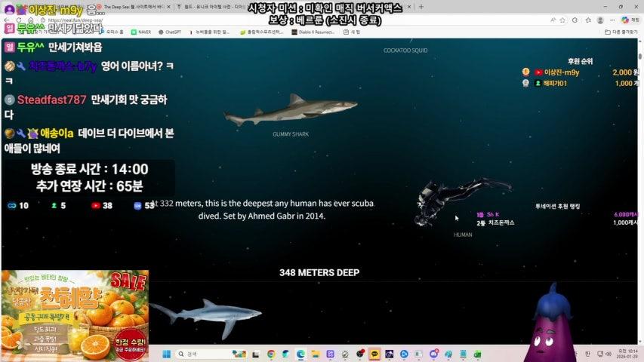Open Microsoft Edge from the taskbar

pos(300,354)
